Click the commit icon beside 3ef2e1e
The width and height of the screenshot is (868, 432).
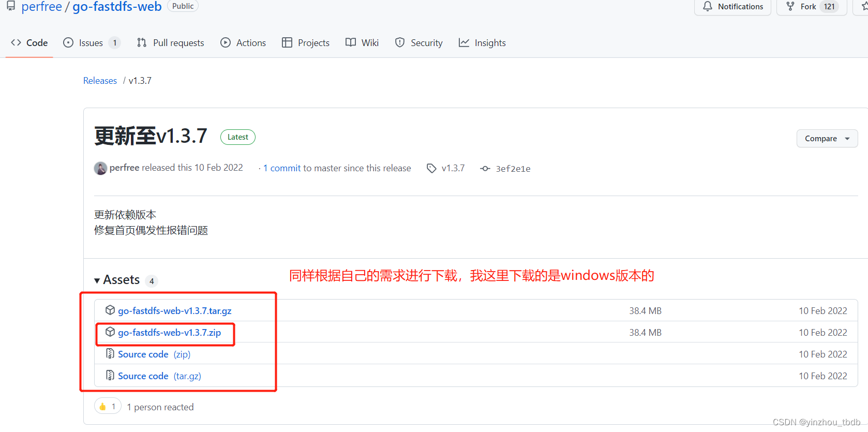[x=485, y=169]
